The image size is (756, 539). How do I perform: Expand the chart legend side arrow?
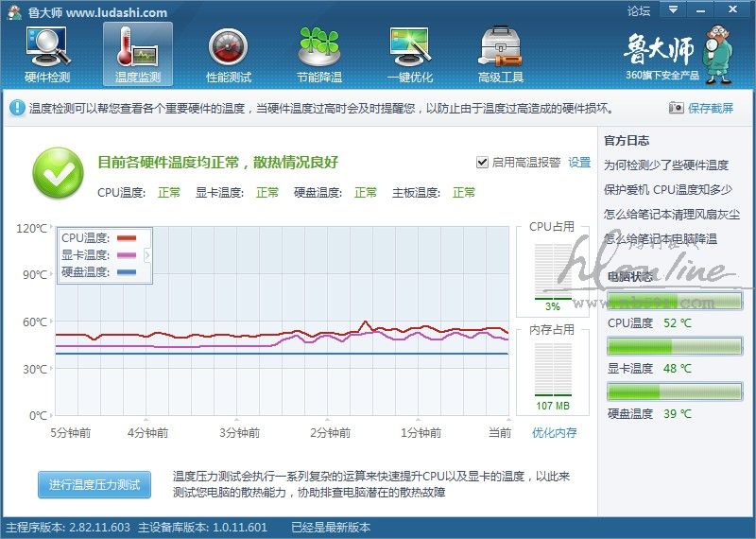147,255
